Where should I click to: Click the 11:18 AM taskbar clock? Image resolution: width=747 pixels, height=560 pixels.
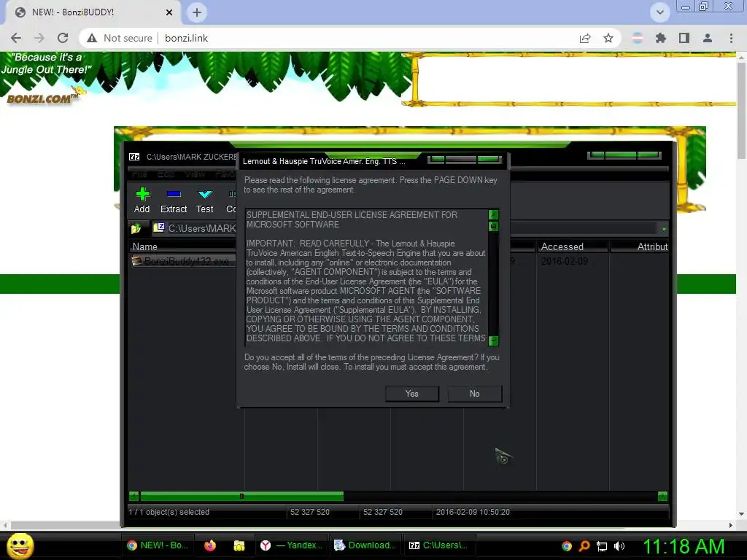[684, 546]
